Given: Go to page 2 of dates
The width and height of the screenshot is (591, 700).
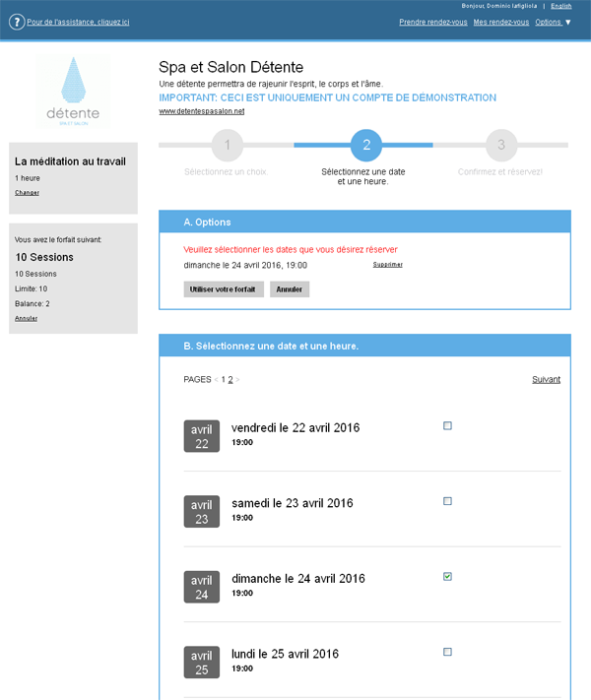Looking at the screenshot, I should [230, 380].
